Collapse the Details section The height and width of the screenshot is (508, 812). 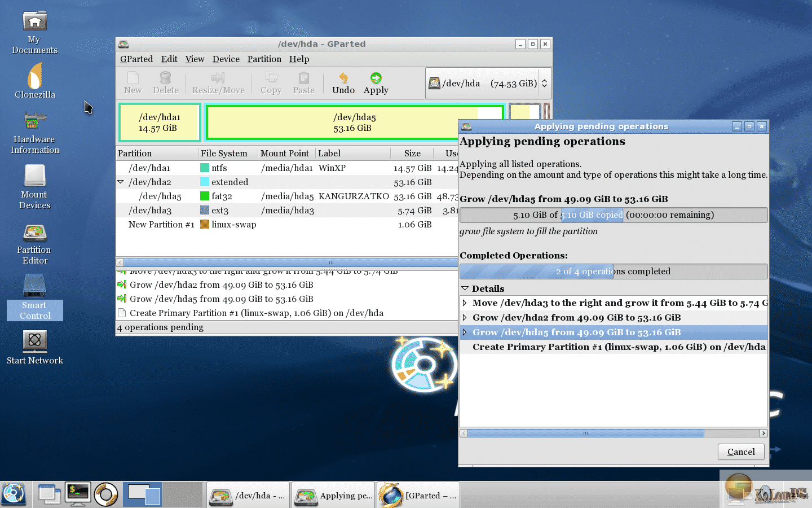[x=465, y=288]
